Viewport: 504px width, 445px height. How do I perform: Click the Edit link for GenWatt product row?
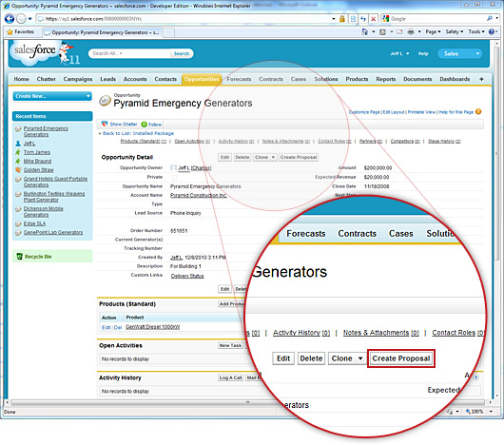click(106, 327)
